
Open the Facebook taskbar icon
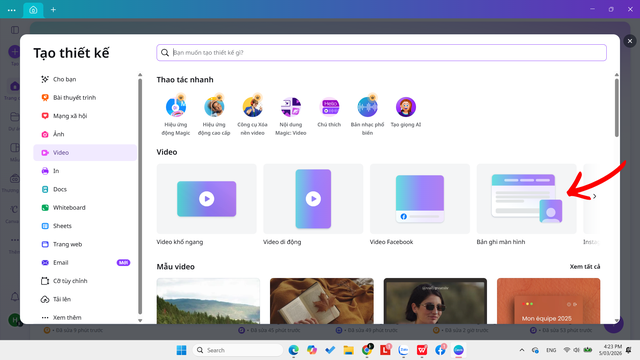coord(440,350)
